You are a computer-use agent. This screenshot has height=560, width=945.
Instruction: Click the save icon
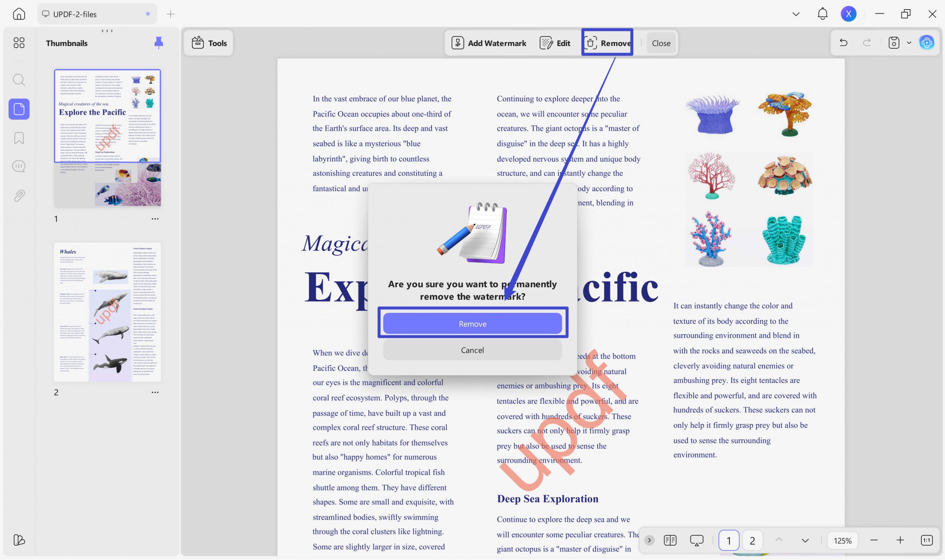click(x=894, y=43)
